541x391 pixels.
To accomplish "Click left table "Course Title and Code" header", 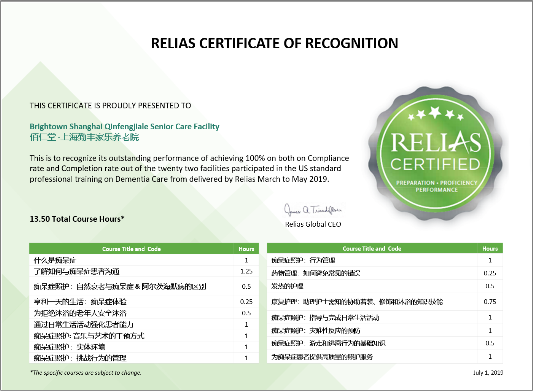I will 131,249.
